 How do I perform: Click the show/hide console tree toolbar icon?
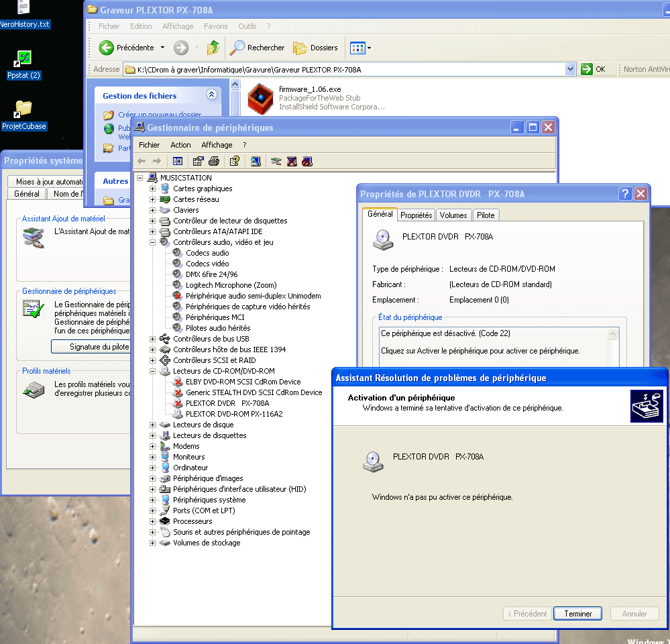pos(177,161)
